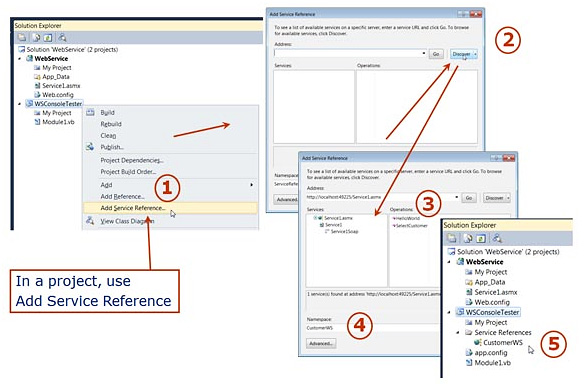Click the Module1.vb file icon under WSConsoleTester
Viewport: 584px width, 386px height.
pos(37,122)
